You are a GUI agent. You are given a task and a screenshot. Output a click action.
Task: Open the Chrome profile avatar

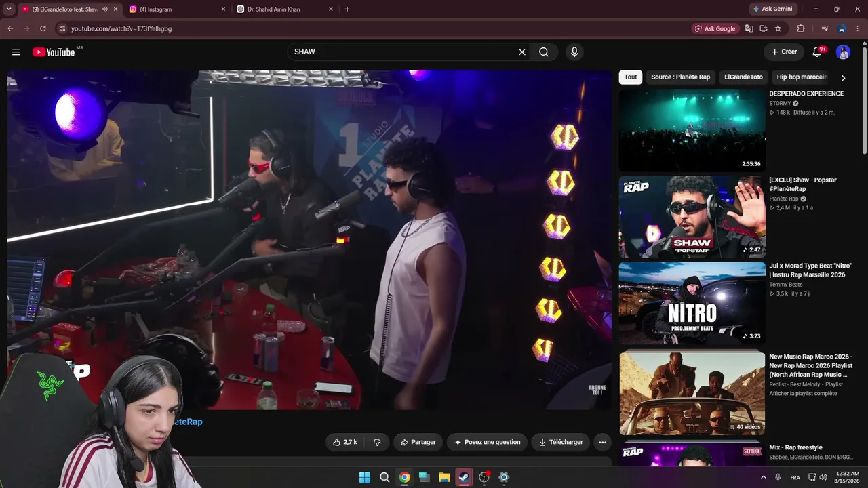pos(842,28)
